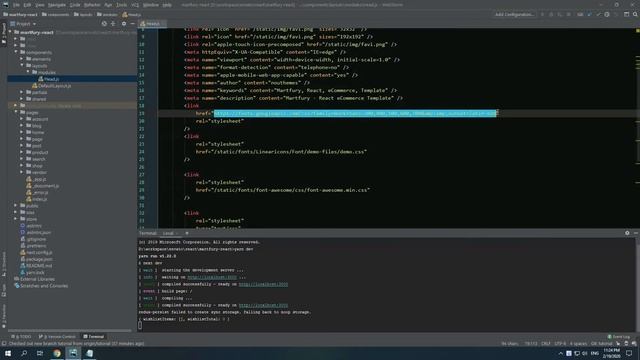Click the Project panel horizontal scrollbar
Viewport: 640px width, 360px height.
pyautogui.click(x=70, y=330)
